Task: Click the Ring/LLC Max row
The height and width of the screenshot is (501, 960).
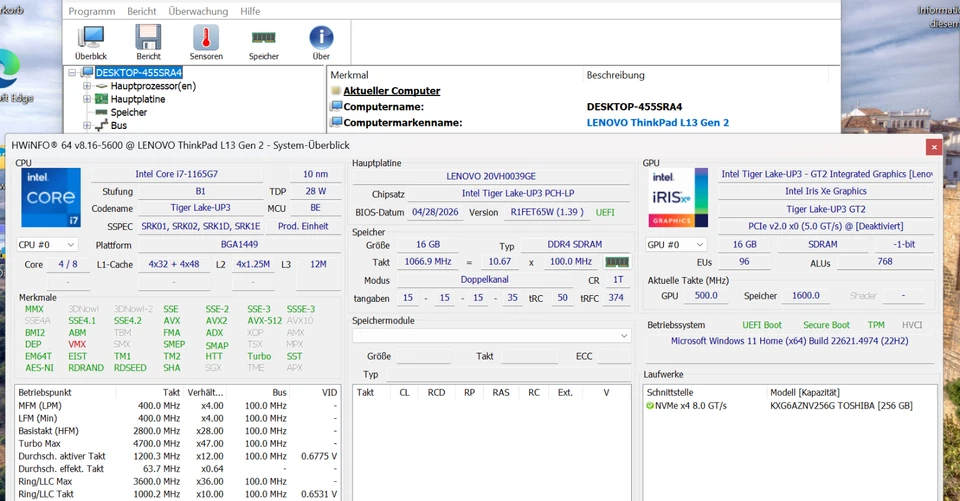Action: tap(178, 481)
